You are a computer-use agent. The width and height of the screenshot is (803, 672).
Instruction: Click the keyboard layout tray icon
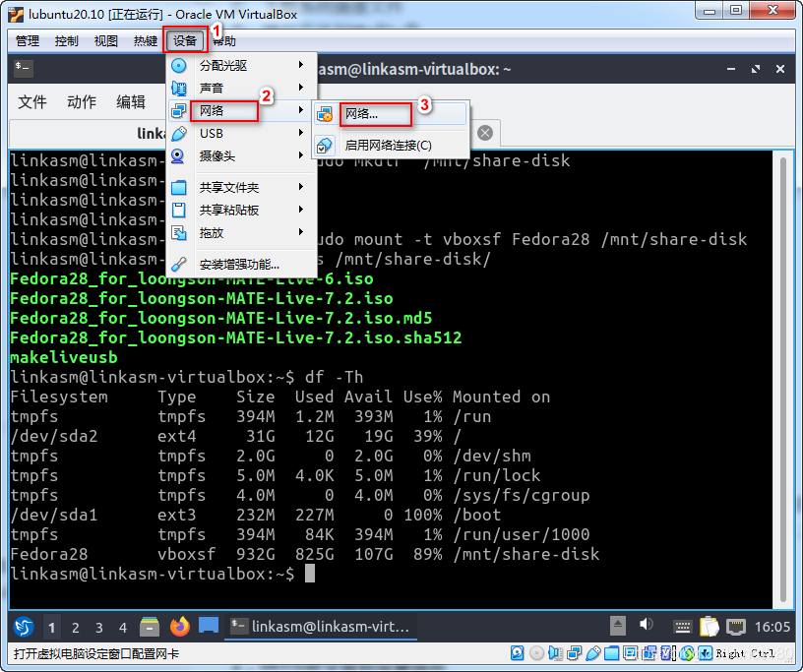682,627
